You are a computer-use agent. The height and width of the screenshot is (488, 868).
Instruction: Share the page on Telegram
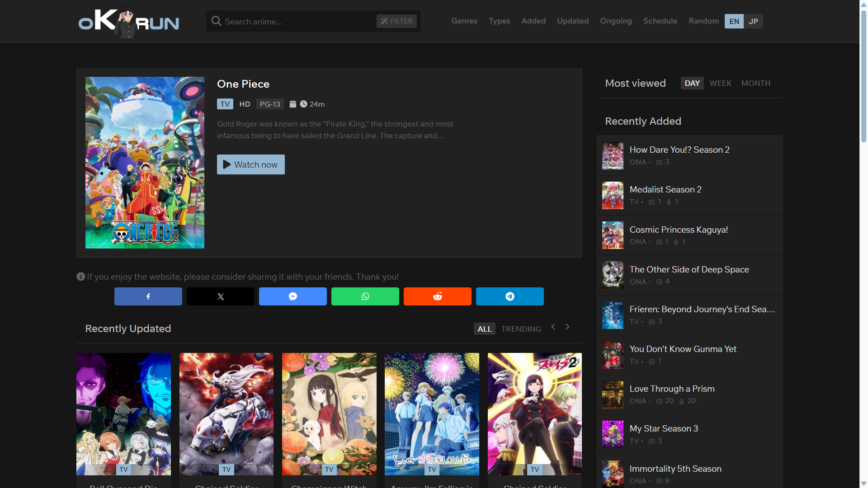coord(509,296)
